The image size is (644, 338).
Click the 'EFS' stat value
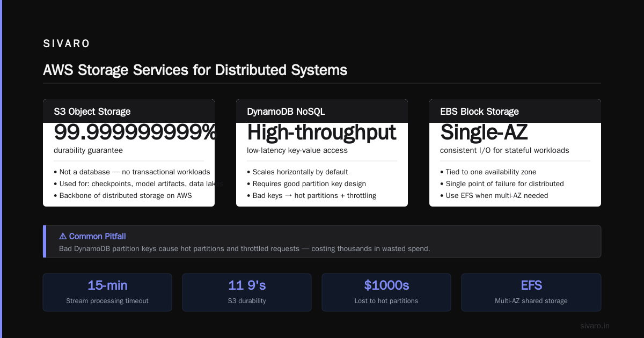point(531,285)
